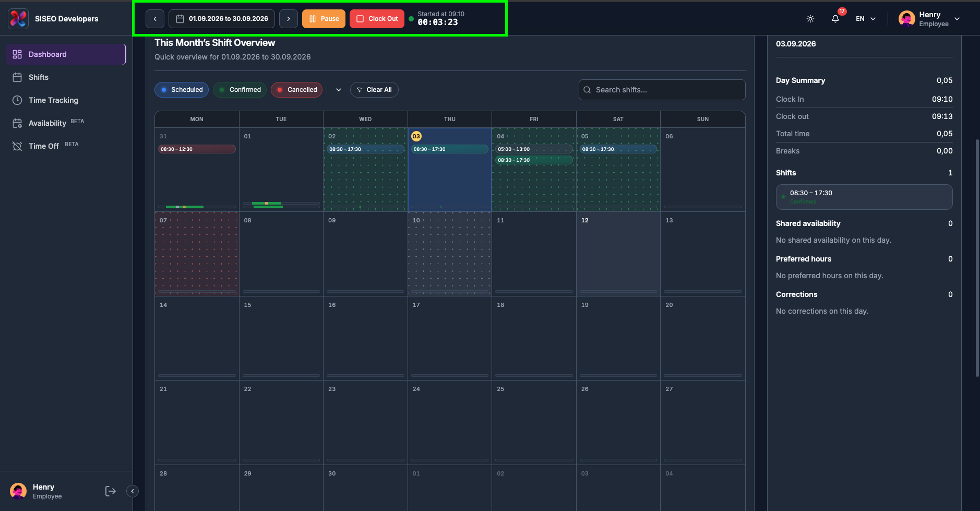
Task: Open notifications bell with 17 badge
Action: click(835, 19)
